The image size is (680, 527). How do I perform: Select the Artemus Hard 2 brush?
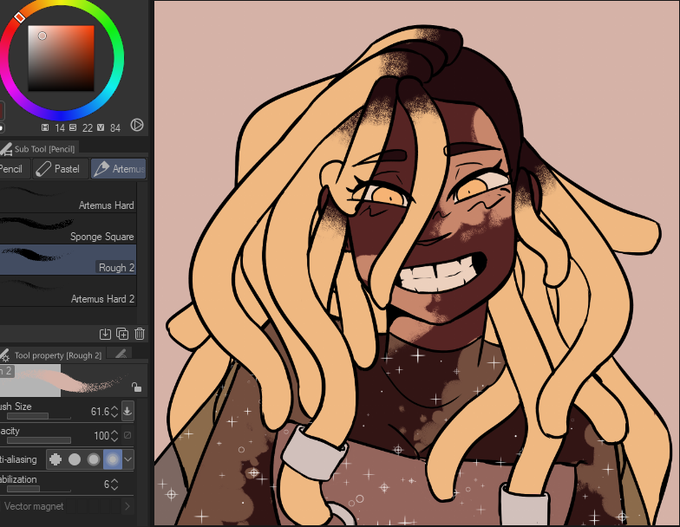(x=68, y=292)
